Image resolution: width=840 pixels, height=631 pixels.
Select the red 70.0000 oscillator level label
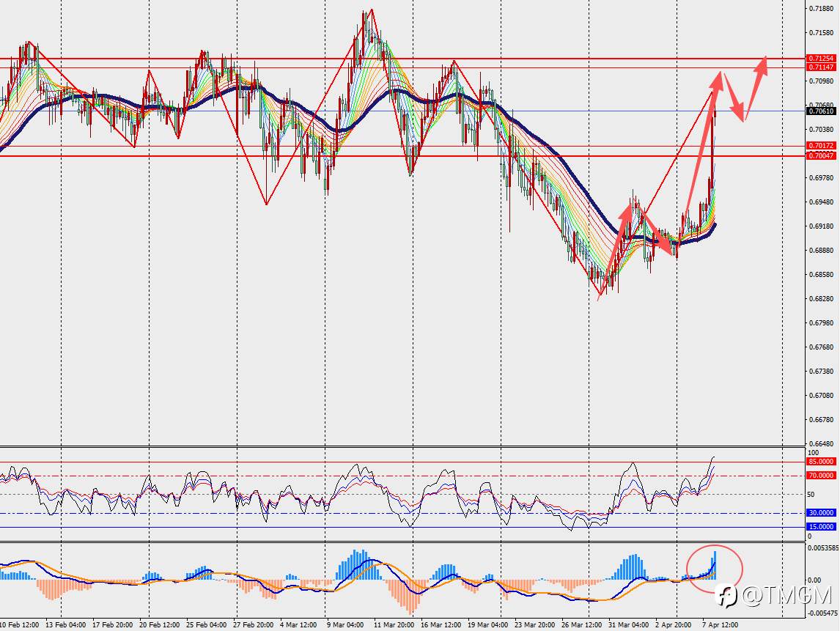[x=821, y=475]
